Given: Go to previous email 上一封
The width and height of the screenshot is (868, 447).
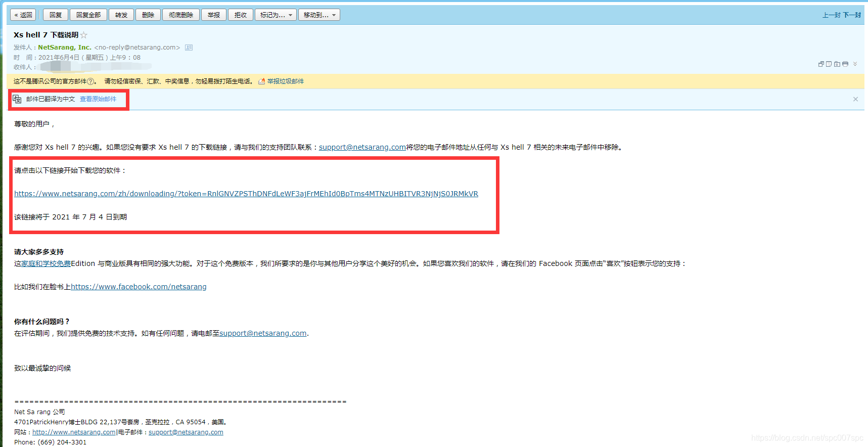Looking at the screenshot, I should [831, 15].
